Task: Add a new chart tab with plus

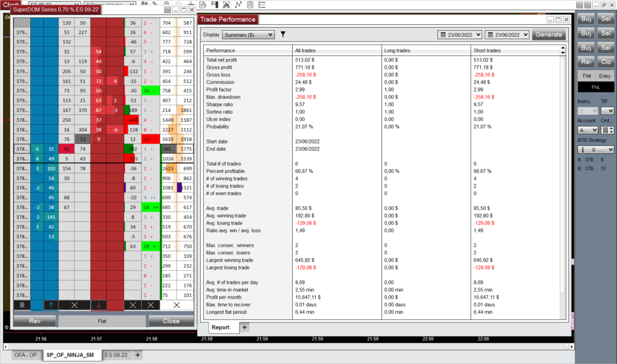Action: pos(138,355)
